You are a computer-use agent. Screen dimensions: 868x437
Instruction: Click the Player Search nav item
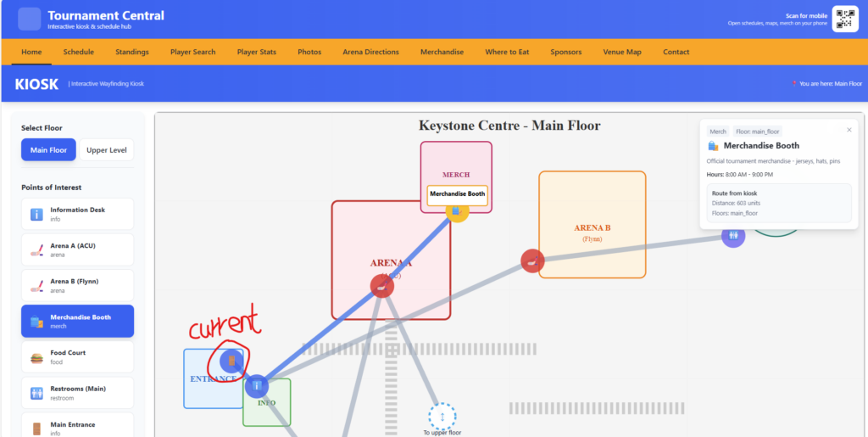click(193, 52)
